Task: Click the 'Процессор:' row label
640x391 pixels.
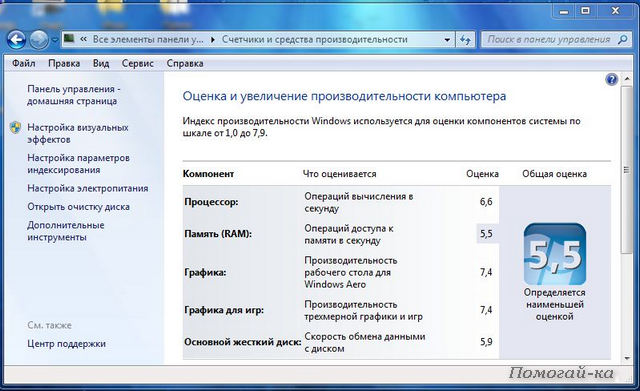Action: click(x=211, y=202)
